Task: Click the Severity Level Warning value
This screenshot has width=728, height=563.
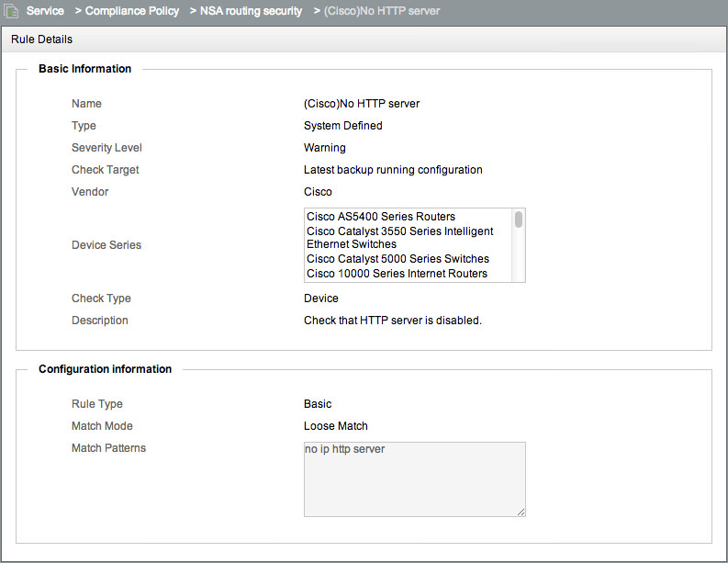Action: pos(325,148)
